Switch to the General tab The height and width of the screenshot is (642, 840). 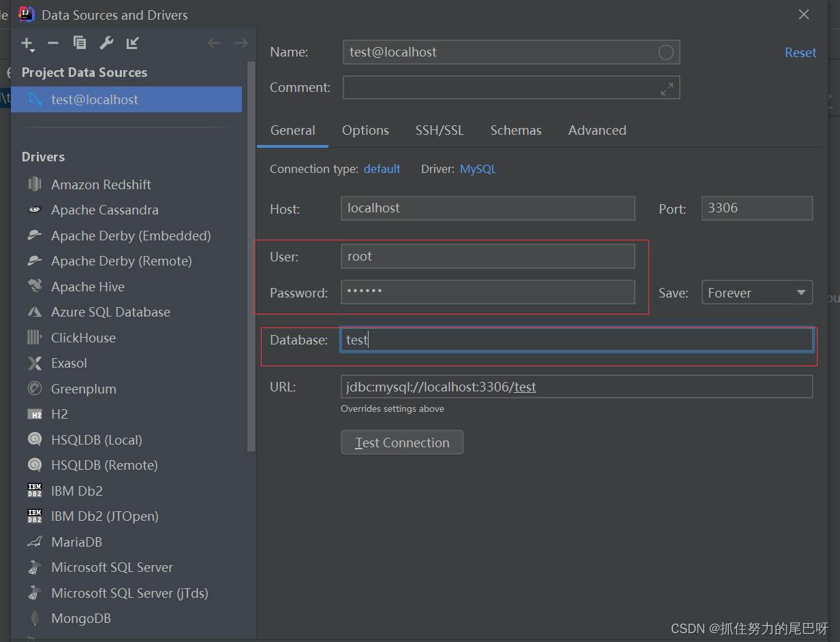(293, 130)
